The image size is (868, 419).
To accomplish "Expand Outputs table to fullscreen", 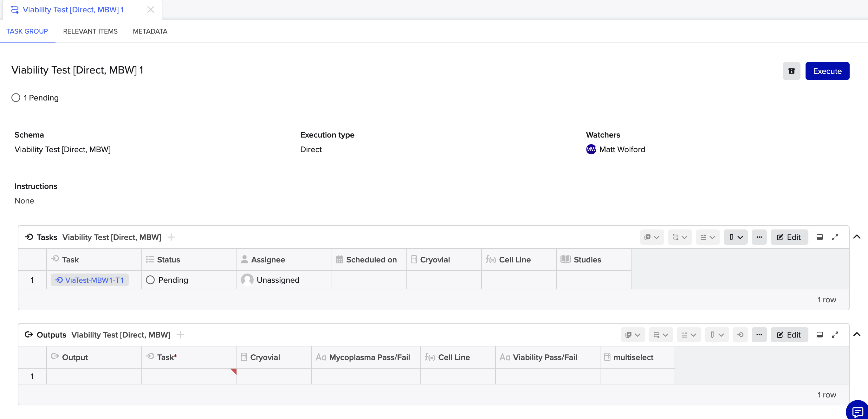I will pyautogui.click(x=835, y=335).
